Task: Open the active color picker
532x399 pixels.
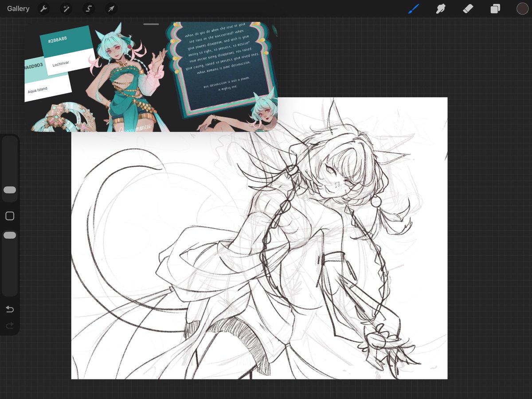Action: point(522,8)
